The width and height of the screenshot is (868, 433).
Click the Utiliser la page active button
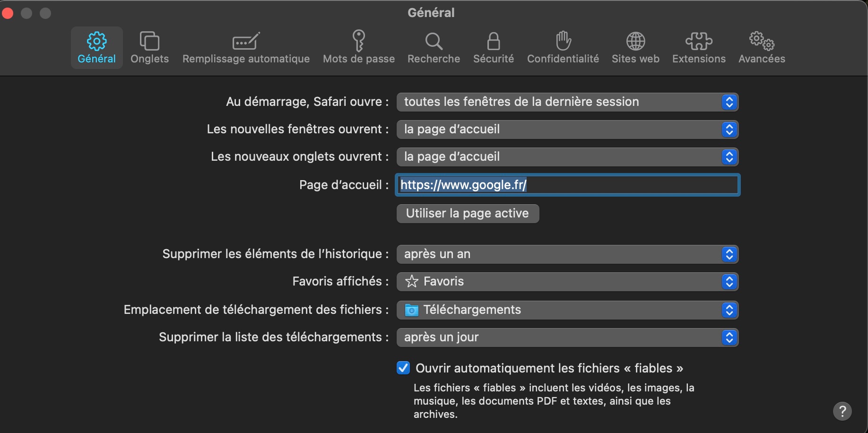(468, 214)
